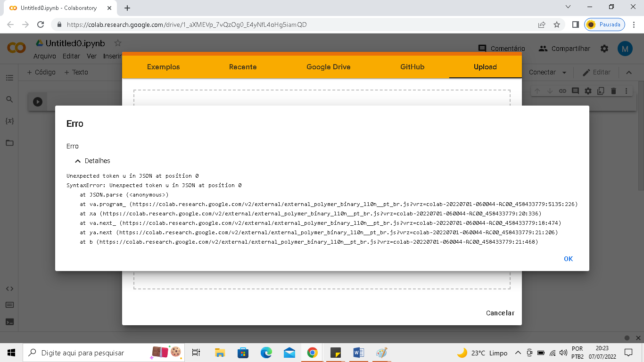The image size is (644, 362).
Task: Open File Explorer from taskbar
Action: coord(220,353)
